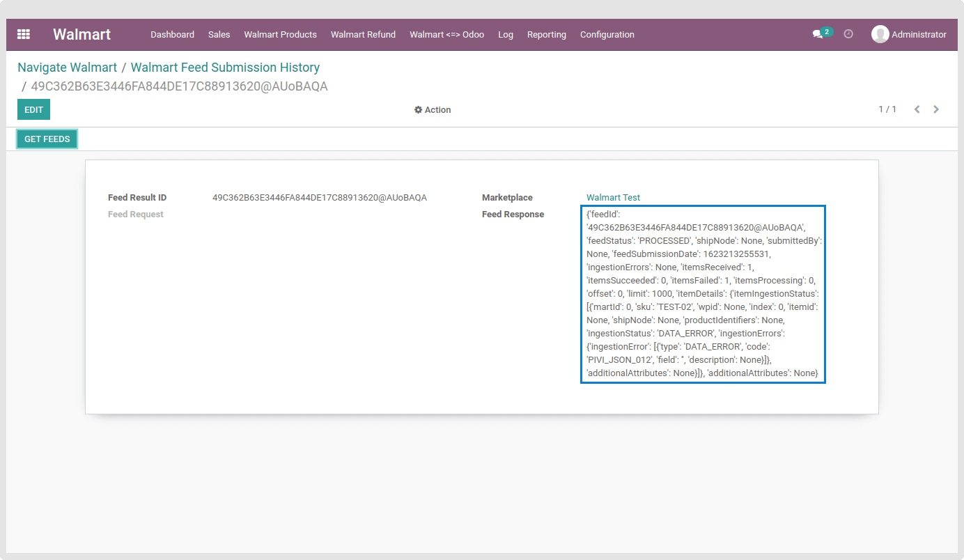The image size is (964, 560).
Task: Open the Dashboard menu
Action: [x=172, y=34]
